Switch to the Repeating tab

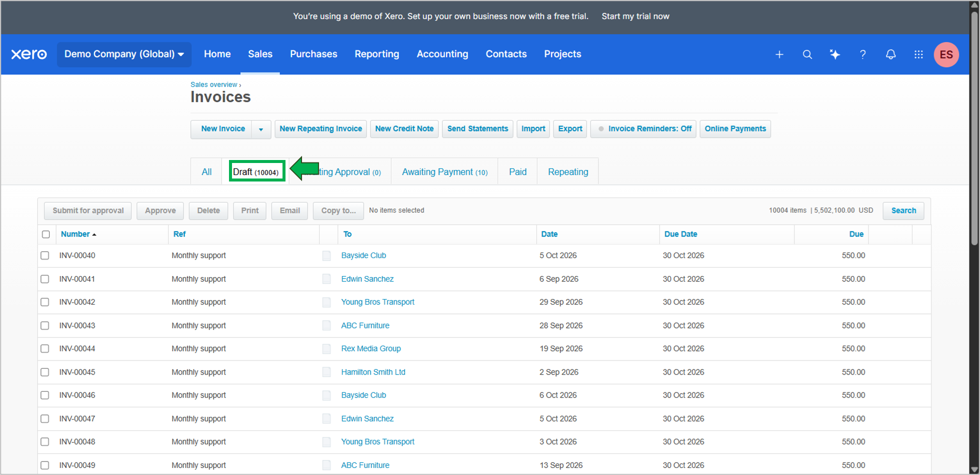tap(568, 172)
